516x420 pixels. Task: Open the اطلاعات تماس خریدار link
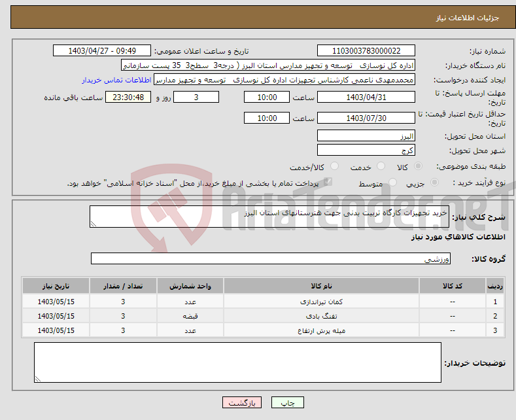116,80
